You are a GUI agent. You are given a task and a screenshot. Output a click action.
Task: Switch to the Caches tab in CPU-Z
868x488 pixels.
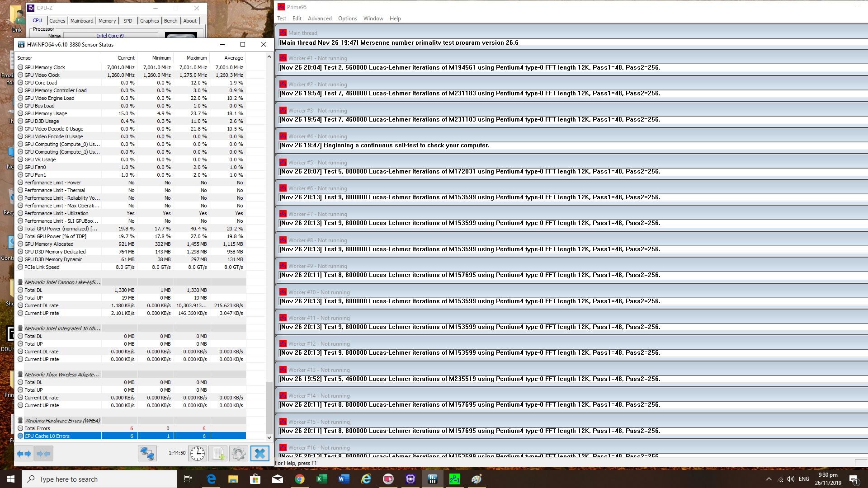point(57,21)
